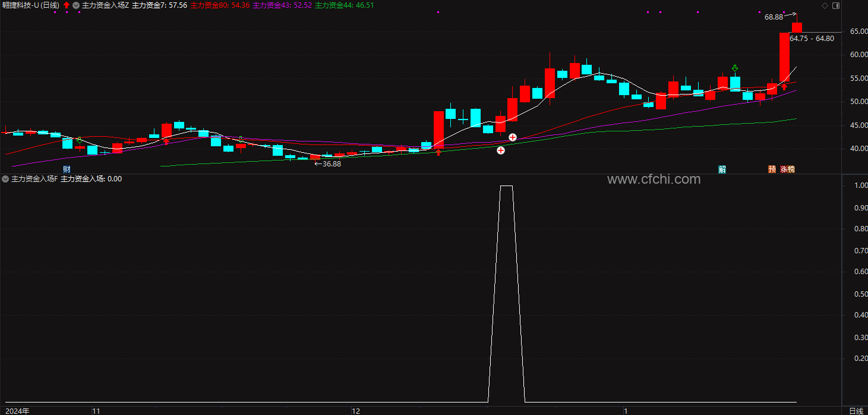Select the green 主力资金44: 46.51 label
868x415 pixels.
click(x=344, y=5)
